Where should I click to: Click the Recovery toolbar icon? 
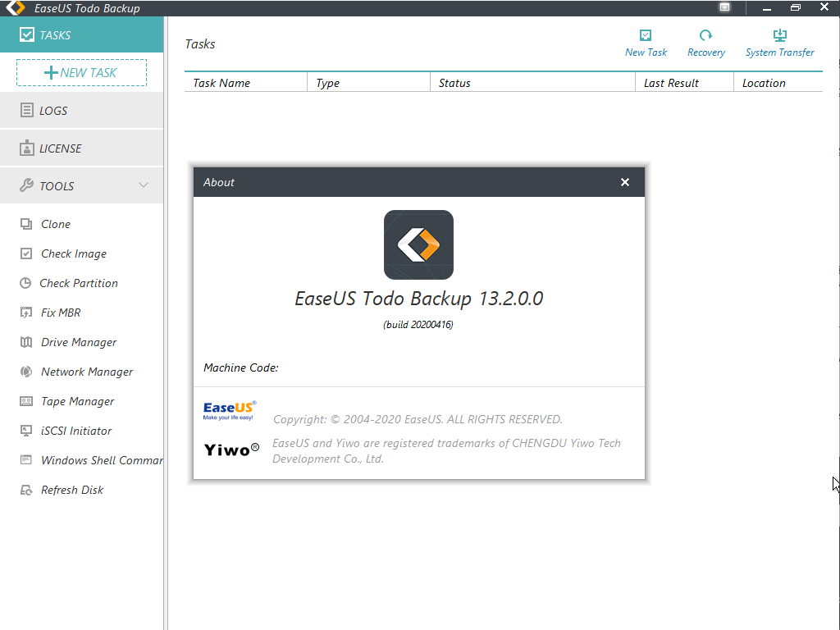click(x=706, y=35)
